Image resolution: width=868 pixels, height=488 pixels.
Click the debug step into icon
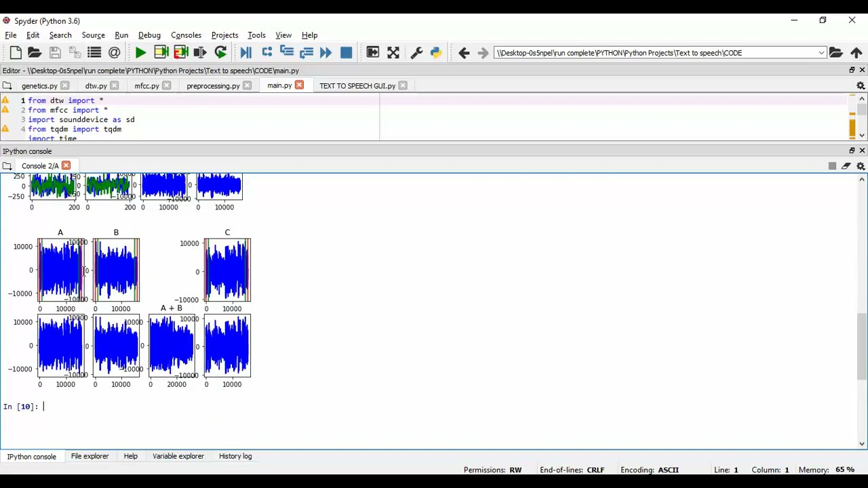286,53
